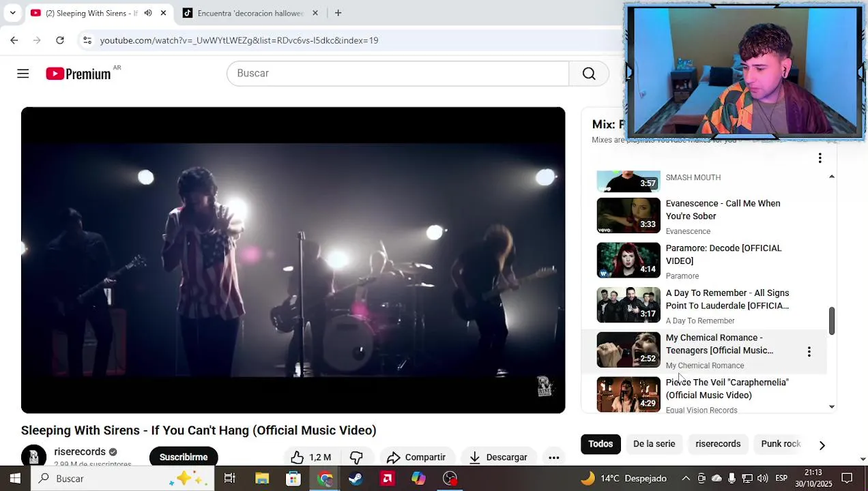Play A Day To Remember playlist thumbnail
The height and width of the screenshot is (491, 868).
[x=628, y=305]
